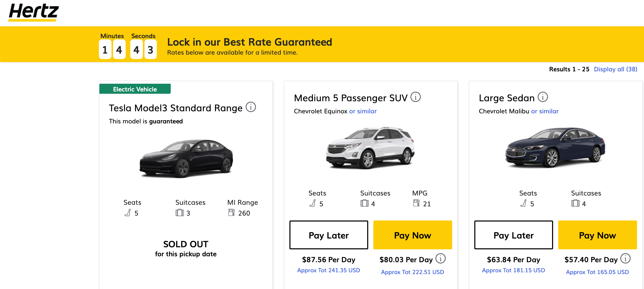Image resolution: width=644 pixels, height=289 pixels.
Task: Open Tesla Model3 Standard Range info icon
Action: coord(251,107)
